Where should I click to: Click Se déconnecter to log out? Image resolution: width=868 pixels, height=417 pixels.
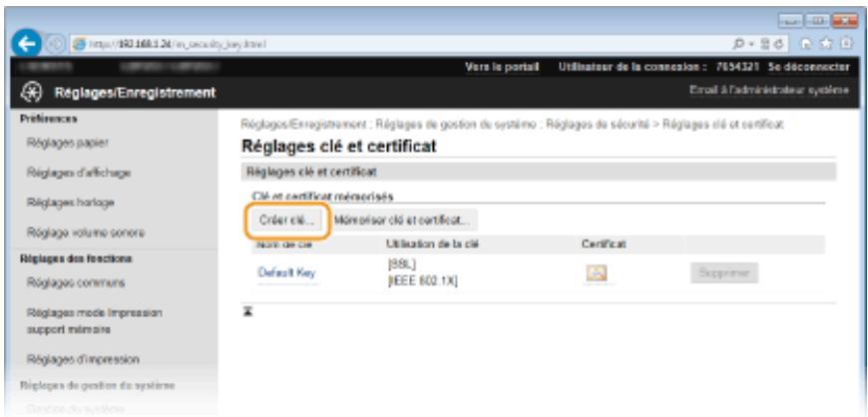pos(808,67)
